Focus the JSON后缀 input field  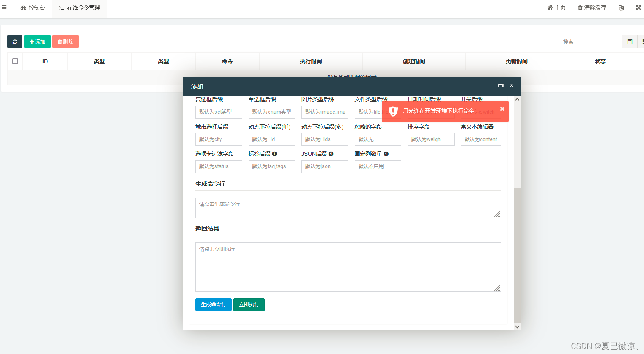325,166
